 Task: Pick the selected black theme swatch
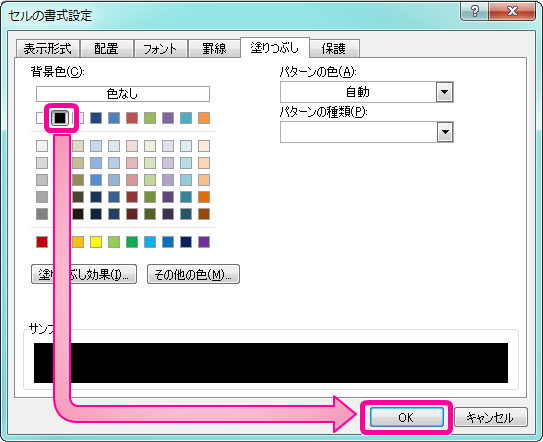[60, 118]
